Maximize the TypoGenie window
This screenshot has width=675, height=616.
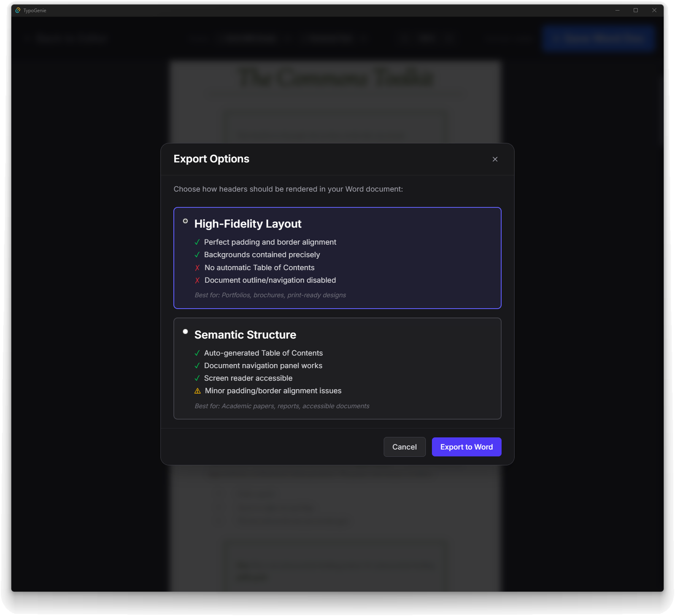(x=636, y=10)
